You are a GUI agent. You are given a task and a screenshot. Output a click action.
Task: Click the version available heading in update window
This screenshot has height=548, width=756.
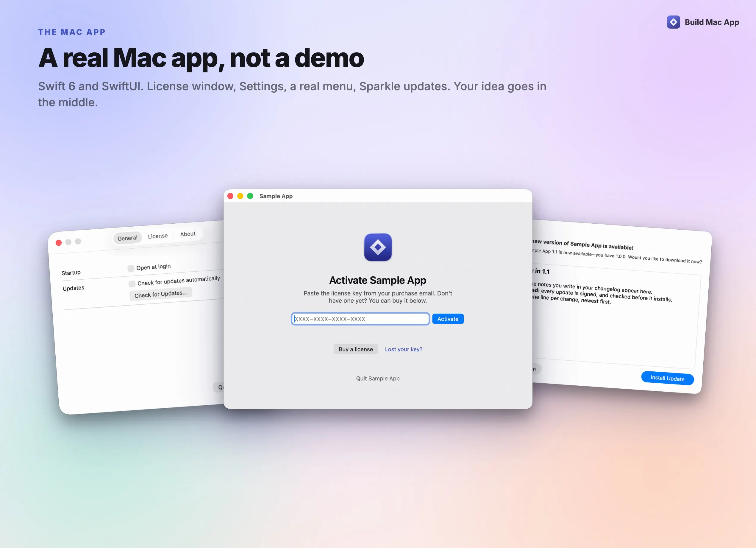[x=583, y=245]
